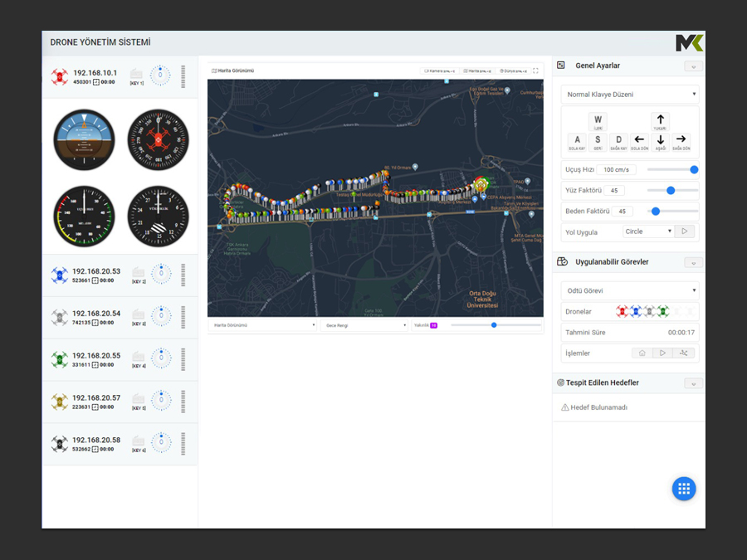
Task: Click the up arrow Yukarı key
Action: [x=661, y=121]
